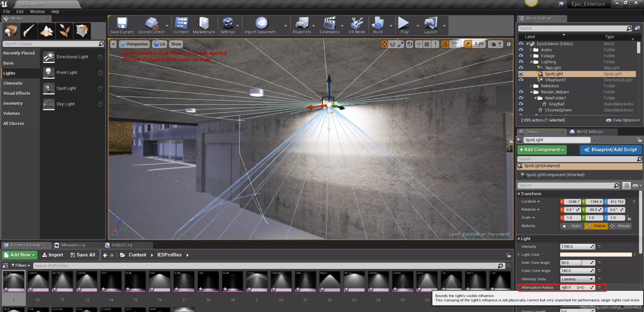
Task: Toggle visibility of the Audio folder
Action: [521, 50]
